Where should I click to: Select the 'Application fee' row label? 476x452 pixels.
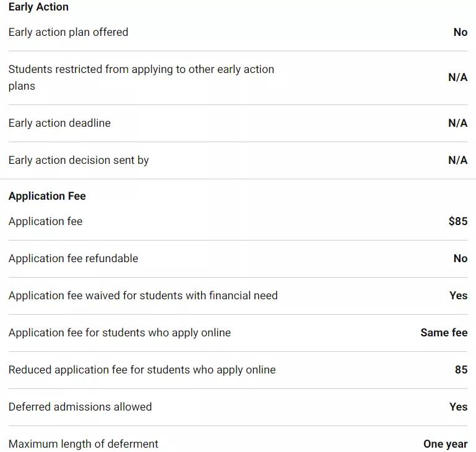point(45,221)
